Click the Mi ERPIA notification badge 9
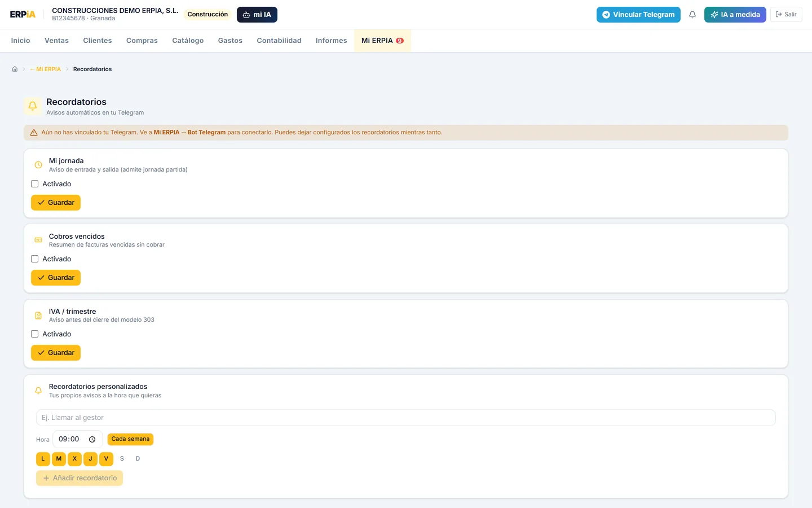This screenshot has width=812, height=508. click(x=400, y=41)
